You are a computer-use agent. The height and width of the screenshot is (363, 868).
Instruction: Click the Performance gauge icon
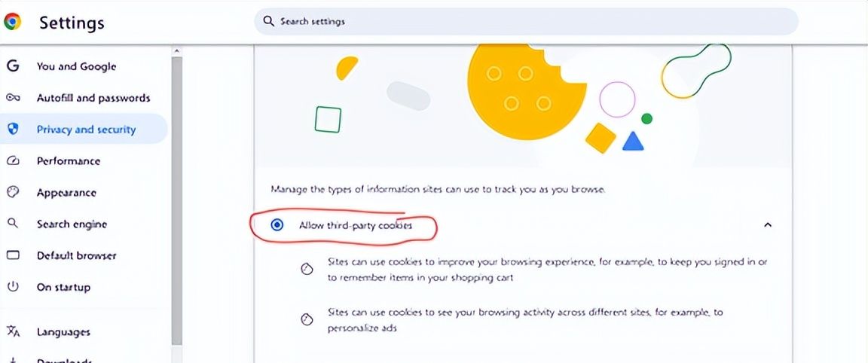tap(13, 161)
